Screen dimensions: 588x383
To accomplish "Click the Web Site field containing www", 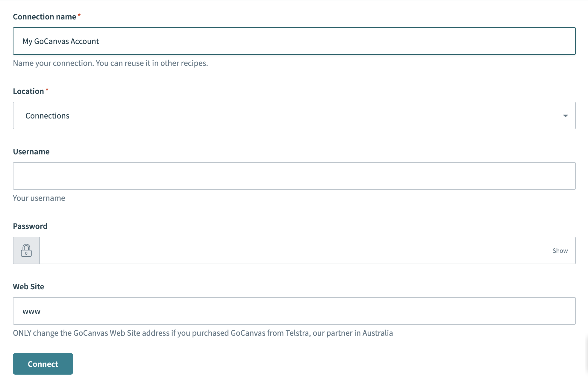I will (x=294, y=311).
